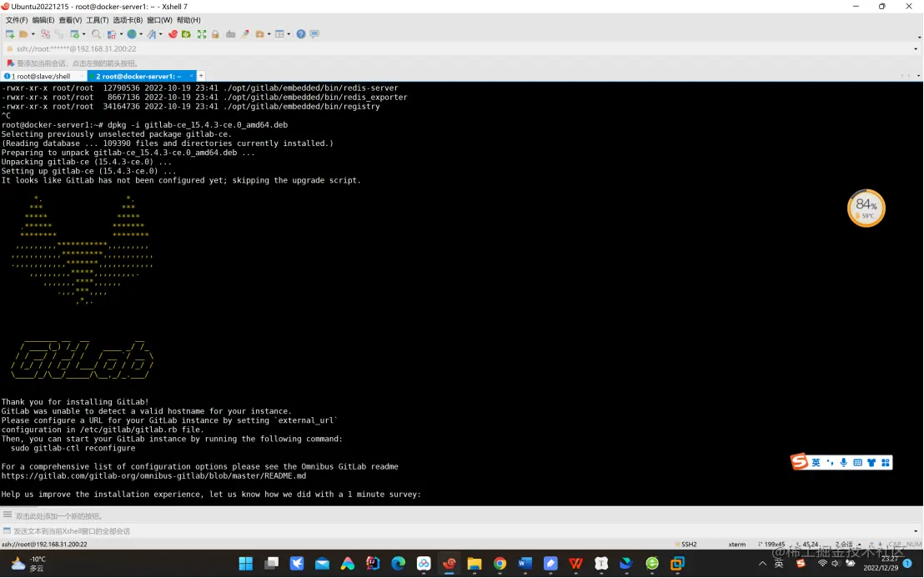Click the encoding globe icon

click(132, 34)
